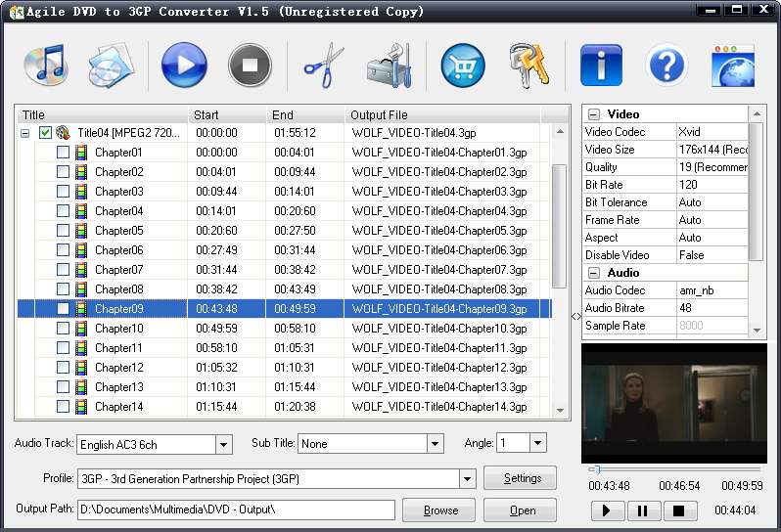Check the Chapter01 checkbox
Viewport: 781px width, 532px height.
pos(63,153)
